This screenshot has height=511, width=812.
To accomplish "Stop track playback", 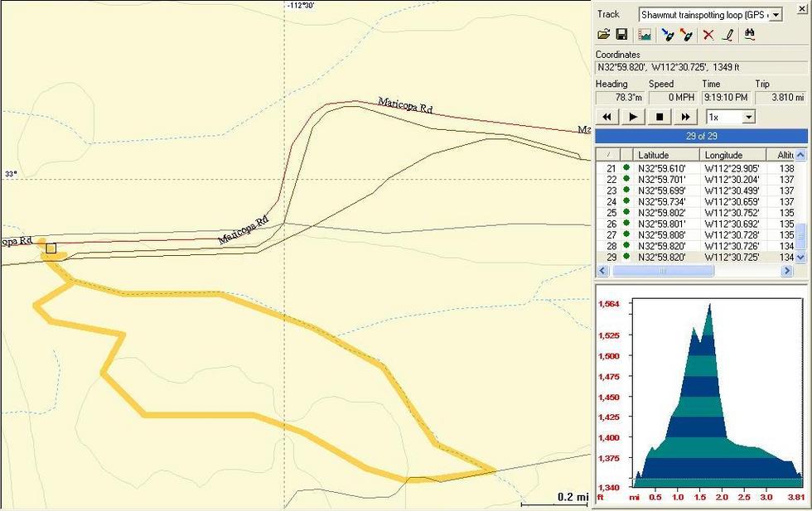I will (660, 117).
